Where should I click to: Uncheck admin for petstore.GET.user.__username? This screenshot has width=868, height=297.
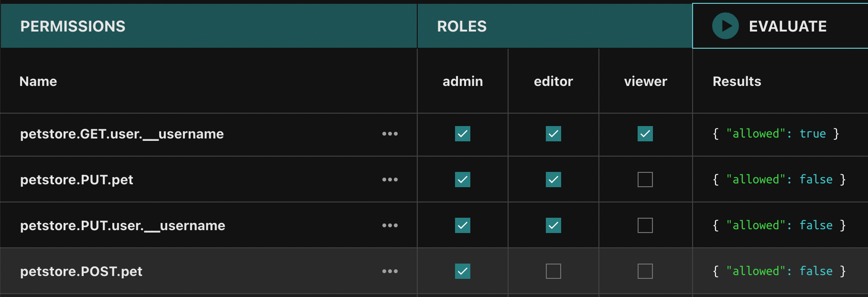click(x=462, y=134)
